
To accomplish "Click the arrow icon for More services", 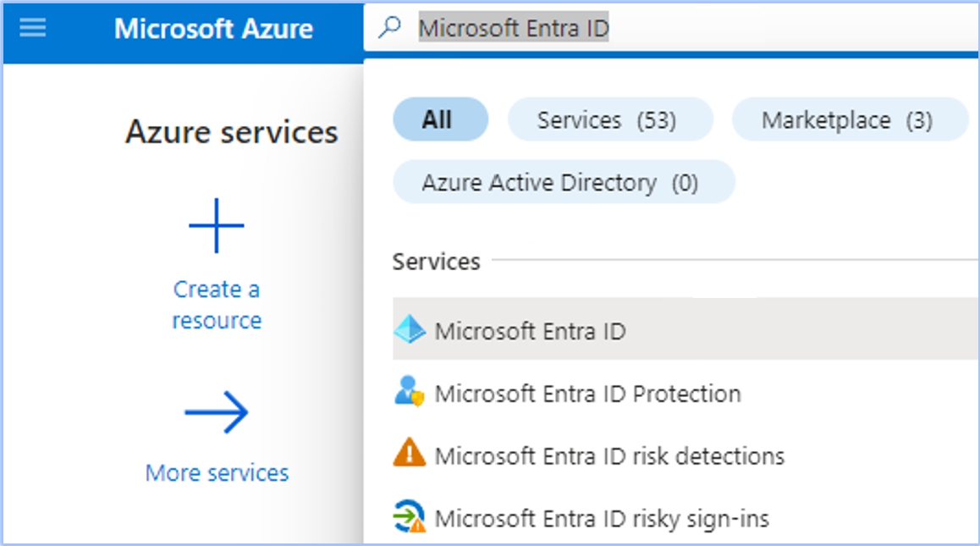I will (x=217, y=413).
